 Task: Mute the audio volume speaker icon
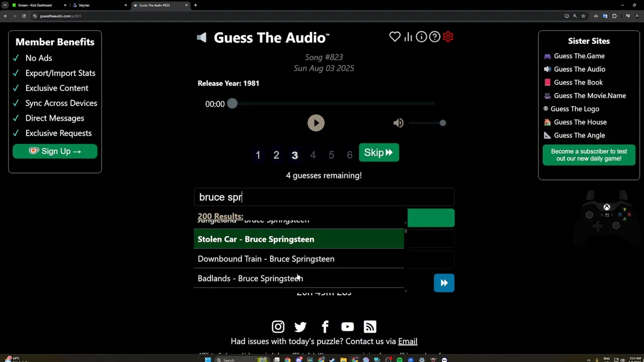click(398, 123)
